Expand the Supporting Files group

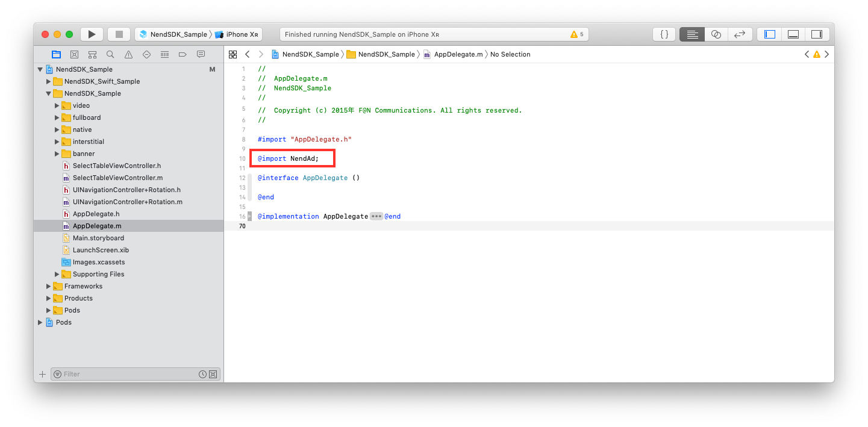(57, 274)
